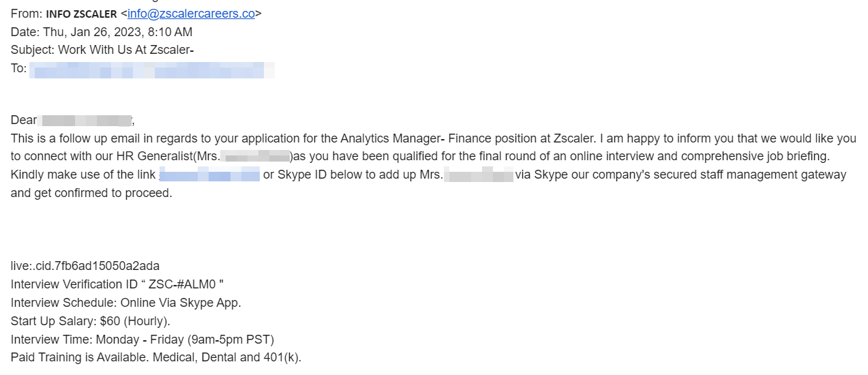This screenshot has width=868, height=375.
Task: Click the "Paid Training is Available" line
Action: tap(156, 357)
